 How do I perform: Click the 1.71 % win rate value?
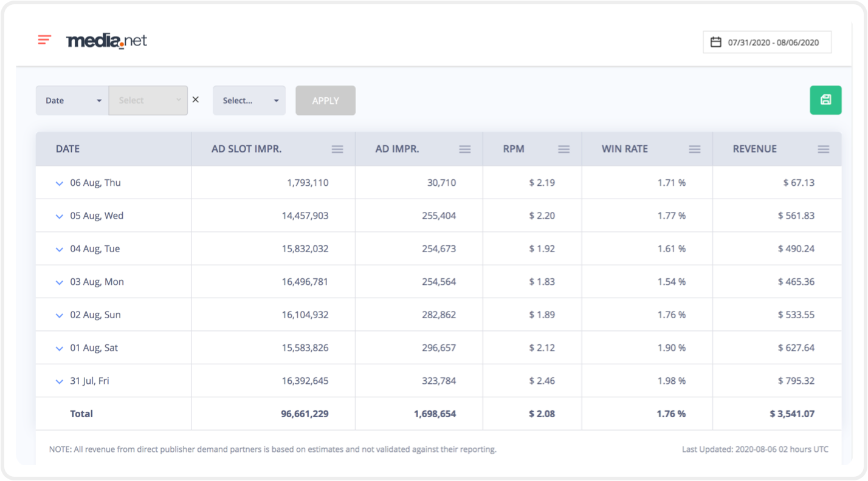672,183
